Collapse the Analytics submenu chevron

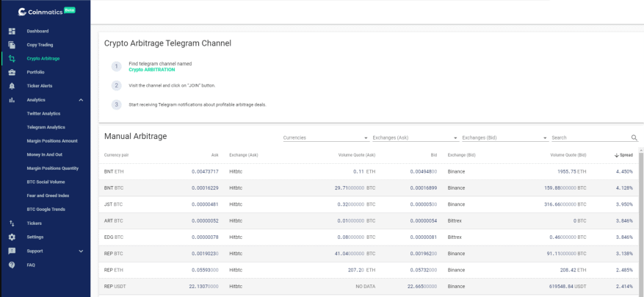coord(81,100)
